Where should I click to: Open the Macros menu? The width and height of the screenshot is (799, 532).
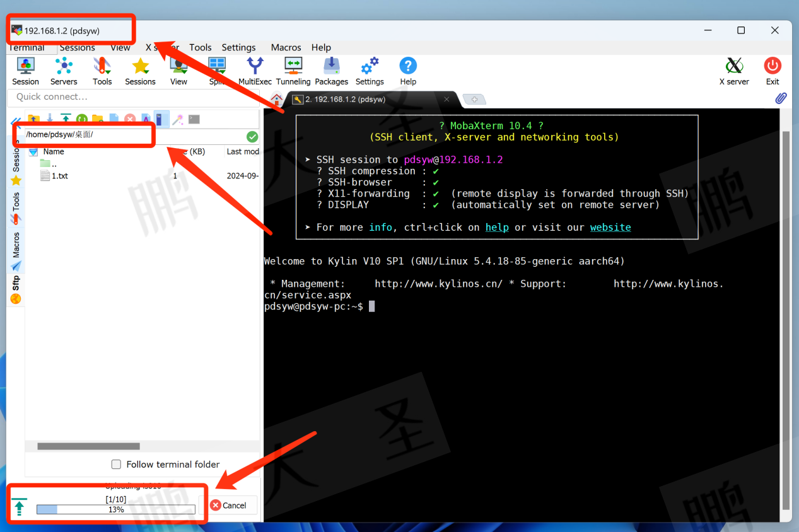pyautogui.click(x=286, y=47)
